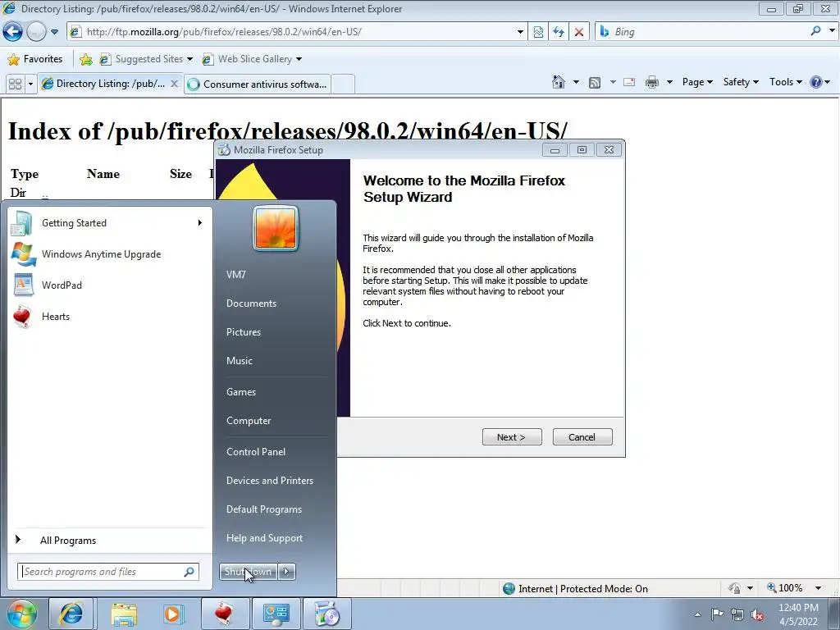Image resolution: width=840 pixels, height=630 pixels.
Task: Open Computer from Start menu
Action: tap(248, 421)
